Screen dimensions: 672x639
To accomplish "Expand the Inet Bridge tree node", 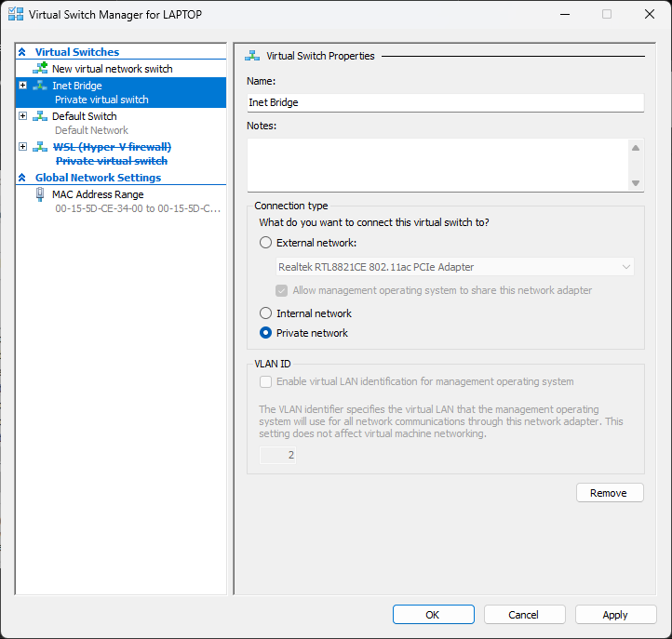I will (22, 86).
